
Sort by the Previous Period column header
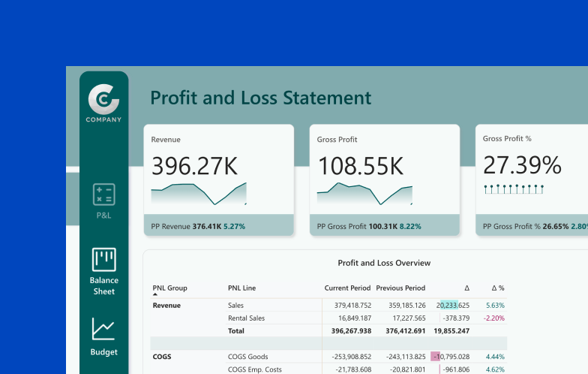point(400,288)
